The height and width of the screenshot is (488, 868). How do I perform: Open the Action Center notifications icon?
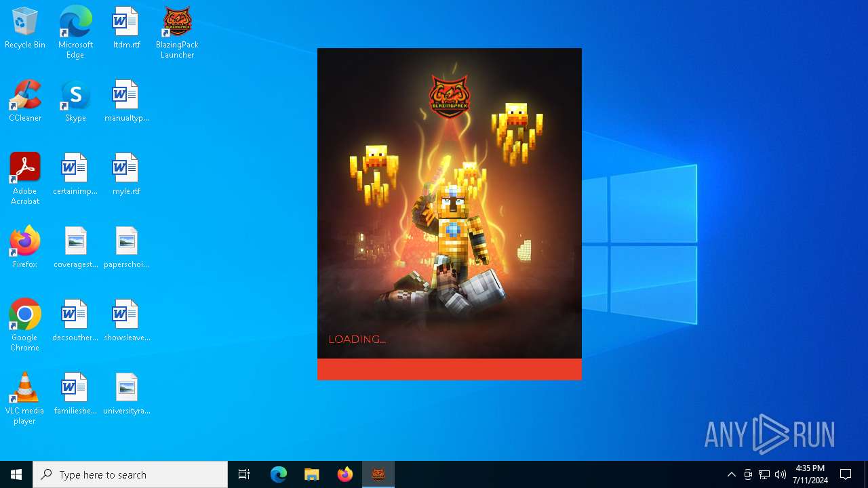click(846, 474)
